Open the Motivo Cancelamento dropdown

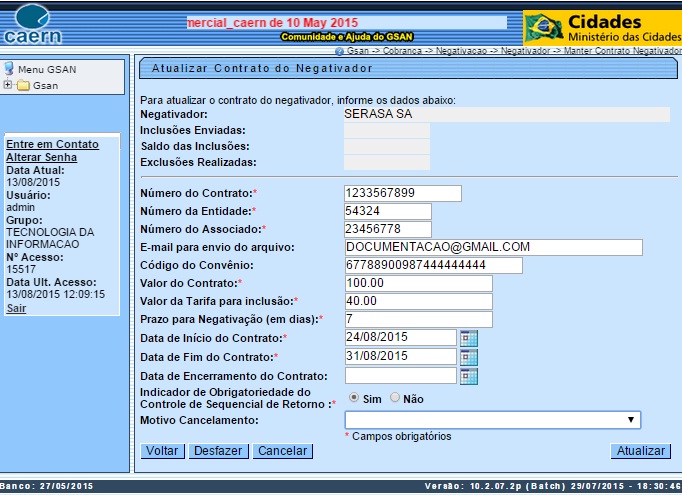pos(492,420)
